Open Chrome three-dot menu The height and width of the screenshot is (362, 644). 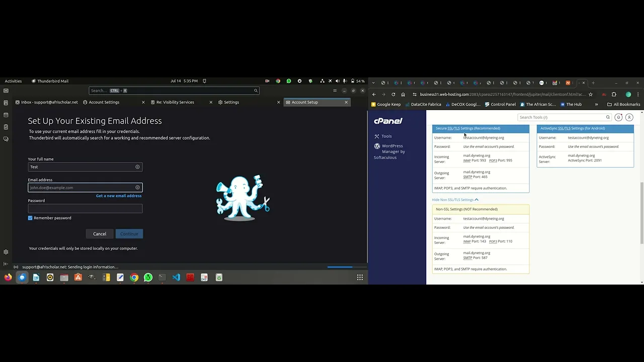(638, 94)
